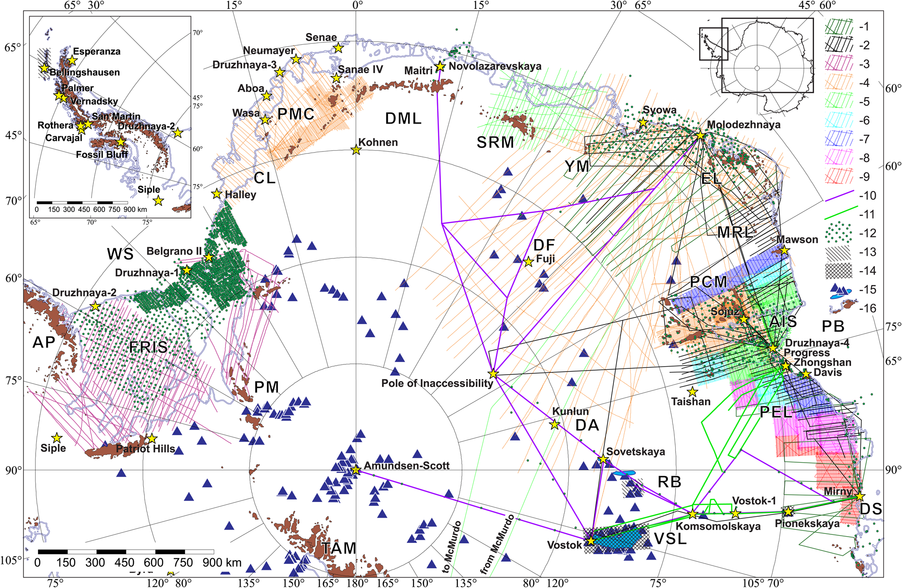Click the Mirny station star marker
The height and width of the screenshot is (588, 902).
coord(860,496)
